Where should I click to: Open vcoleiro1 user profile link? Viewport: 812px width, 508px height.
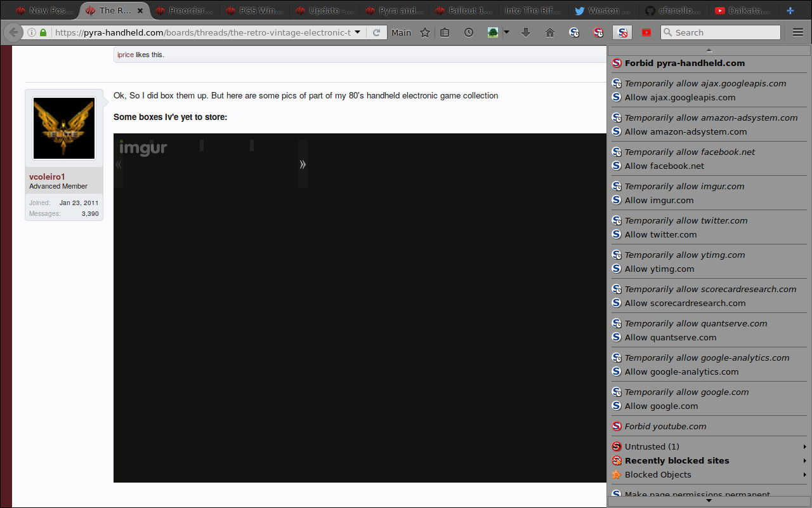click(47, 177)
